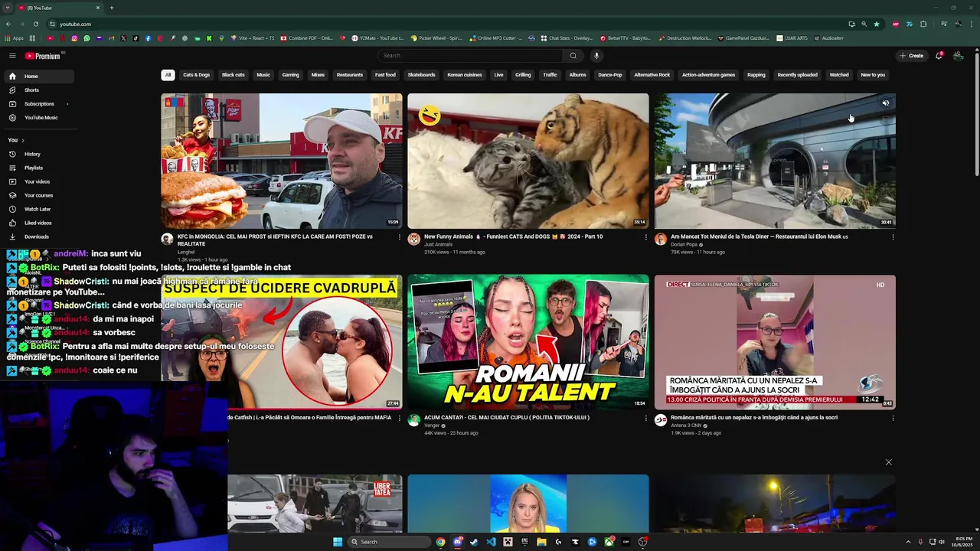Screen dimensions: 980x551
Task: Select the Korean cuisines filter chip
Action: click(464, 75)
